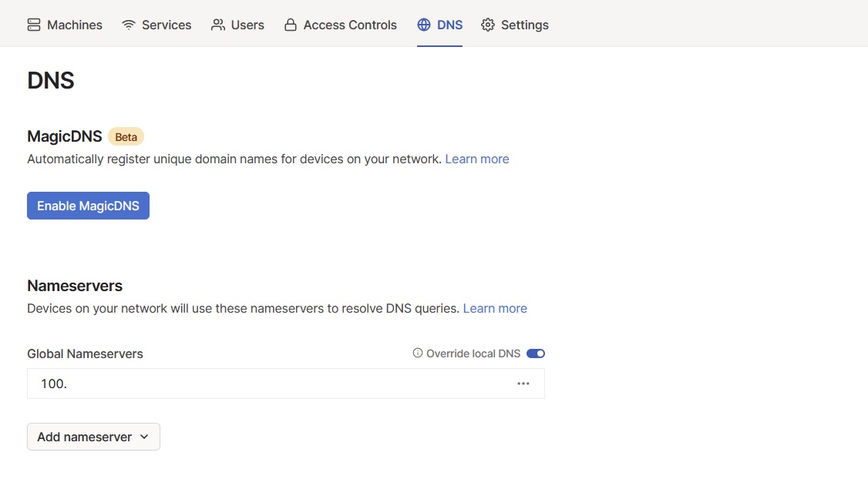Click the chevron on the Add nameserver button
The image size is (868, 479).
click(x=143, y=437)
